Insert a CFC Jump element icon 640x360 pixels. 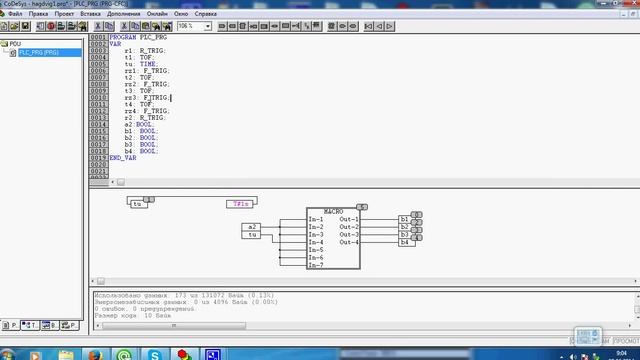253,26
